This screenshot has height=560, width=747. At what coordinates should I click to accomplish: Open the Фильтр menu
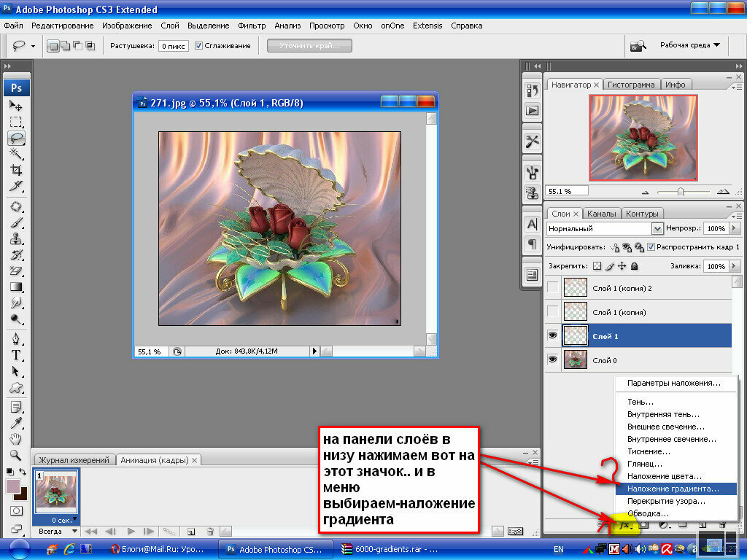point(252,26)
